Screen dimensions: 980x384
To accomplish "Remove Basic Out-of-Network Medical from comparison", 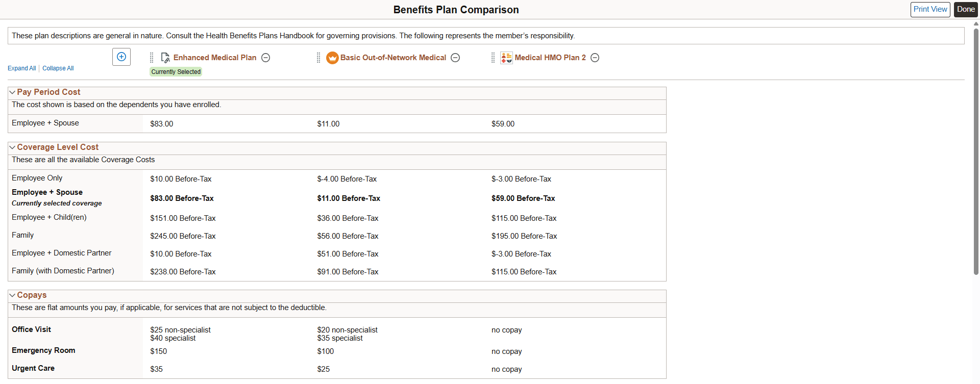I will (455, 58).
